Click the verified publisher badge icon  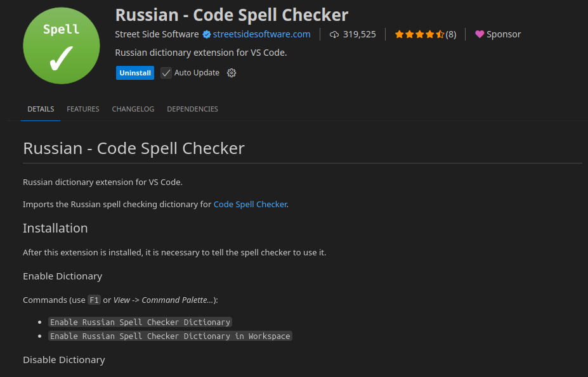tap(206, 34)
